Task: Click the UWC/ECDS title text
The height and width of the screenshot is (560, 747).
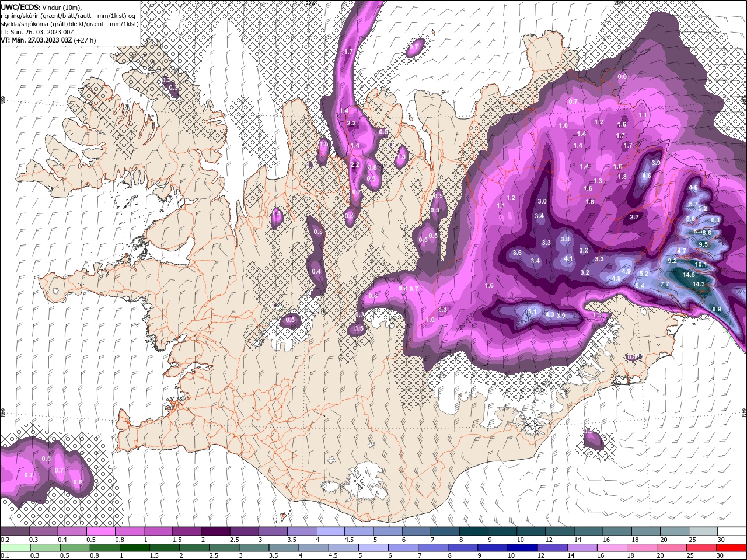Action: click(20, 6)
